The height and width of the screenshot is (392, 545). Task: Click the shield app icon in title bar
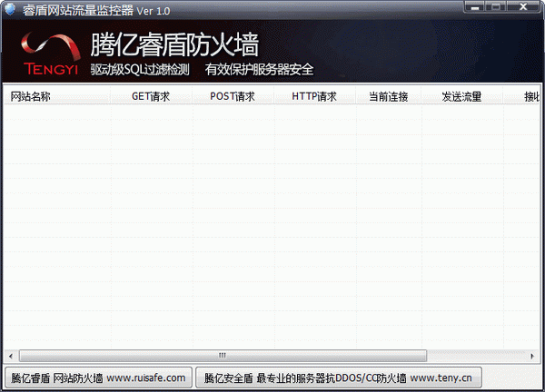click(x=10, y=9)
